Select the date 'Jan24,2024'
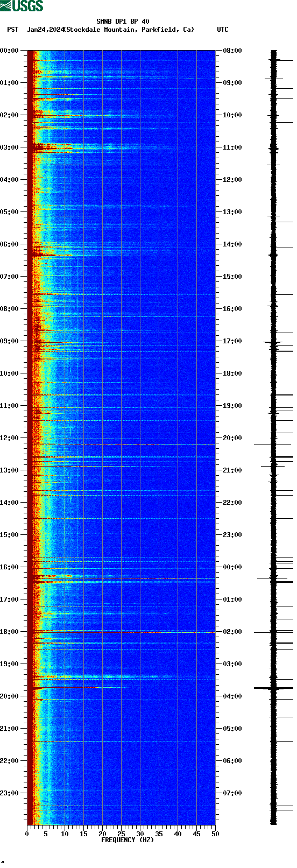Viewport: 297px width, 868px height. (x=45, y=30)
